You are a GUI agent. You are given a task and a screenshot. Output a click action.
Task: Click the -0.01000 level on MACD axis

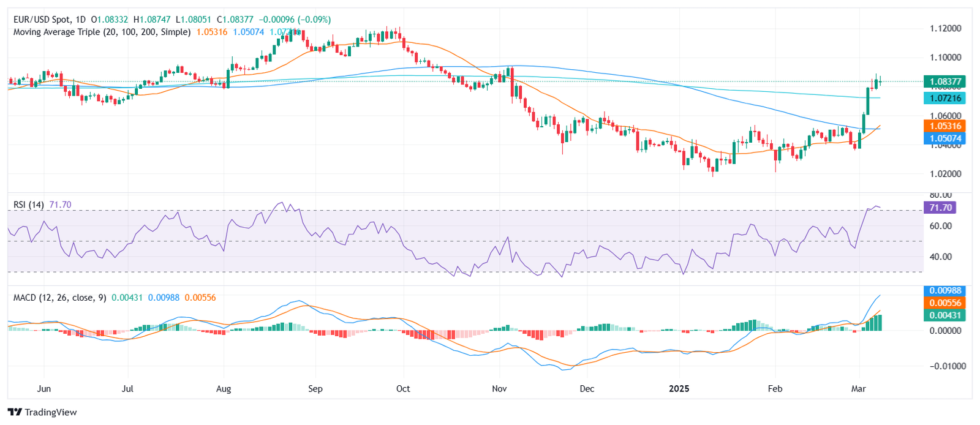[x=944, y=366]
